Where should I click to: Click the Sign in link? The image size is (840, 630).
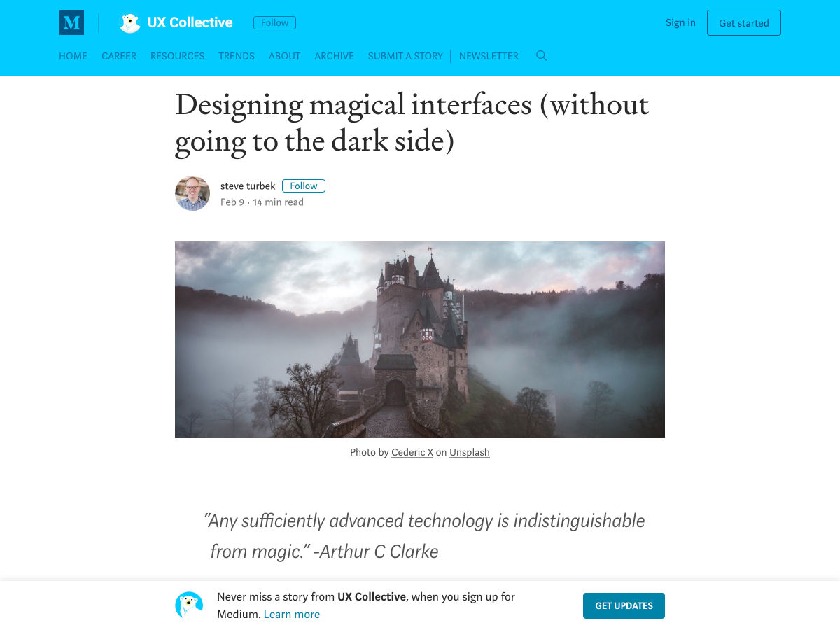tap(680, 22)
